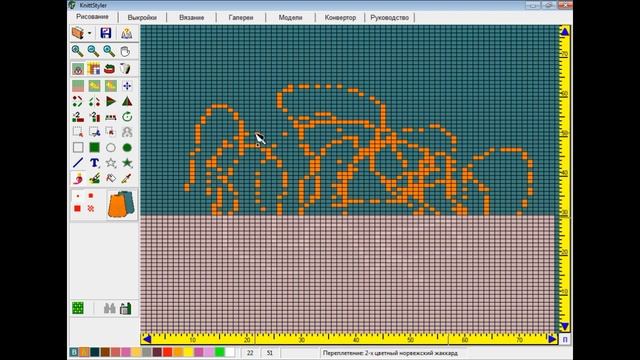Select the largest red brush square
Viewport: 640px width, 360px height.
[78, 209]
